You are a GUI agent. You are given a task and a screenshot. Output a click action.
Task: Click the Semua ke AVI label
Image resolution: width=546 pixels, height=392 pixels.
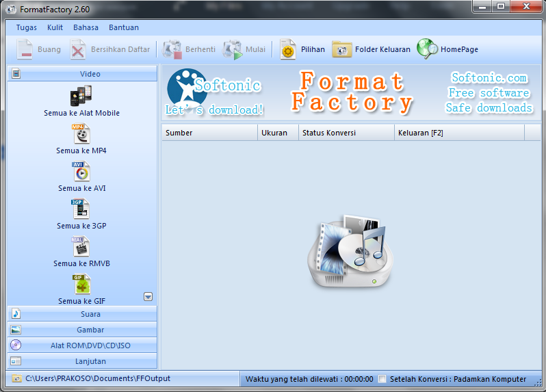tap(82, 188)
